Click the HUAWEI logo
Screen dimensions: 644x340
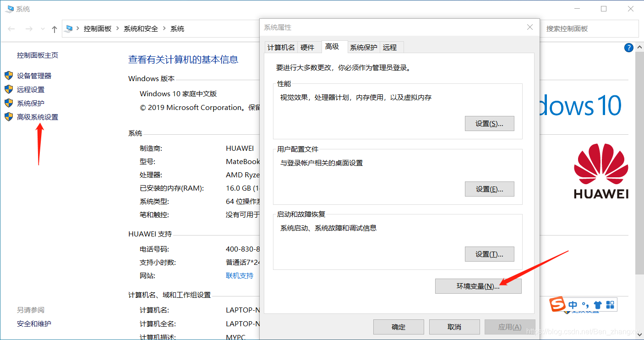coord(601,171)
